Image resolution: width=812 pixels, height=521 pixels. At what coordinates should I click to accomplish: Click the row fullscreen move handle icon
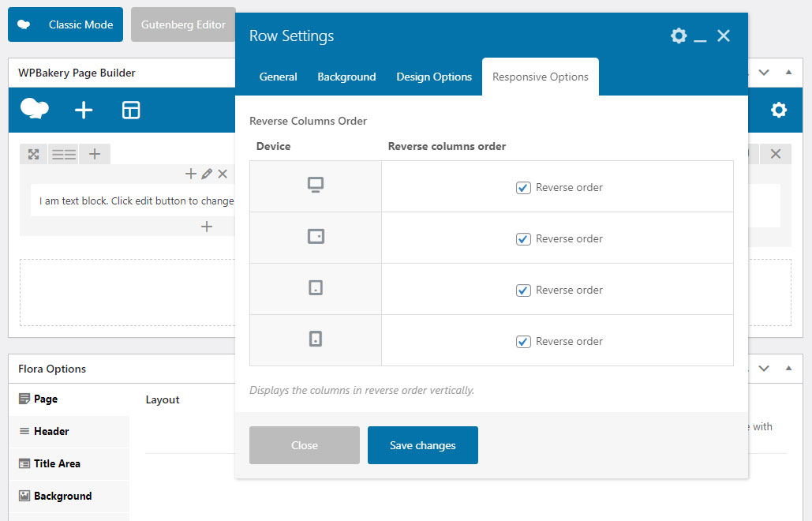(33, 154)
